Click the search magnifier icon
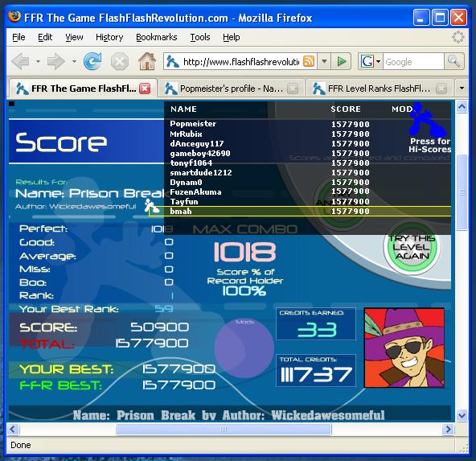This screenshot has width=476, height=461. point(453,61)
